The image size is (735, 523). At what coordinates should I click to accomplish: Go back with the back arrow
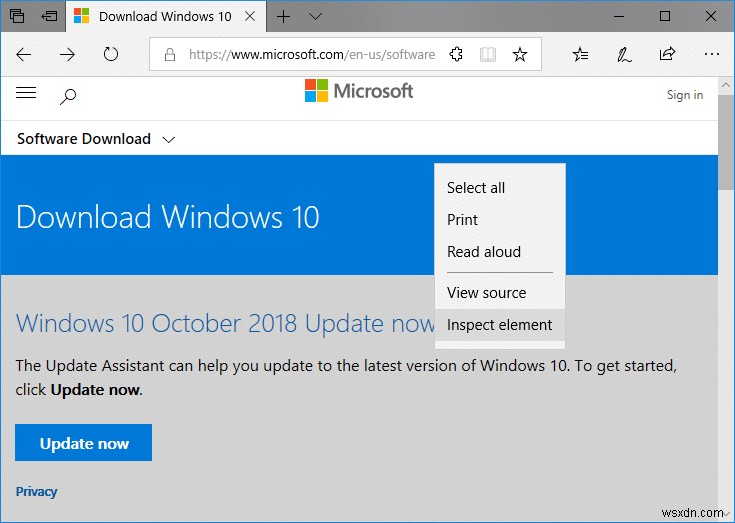coord(23,54)
